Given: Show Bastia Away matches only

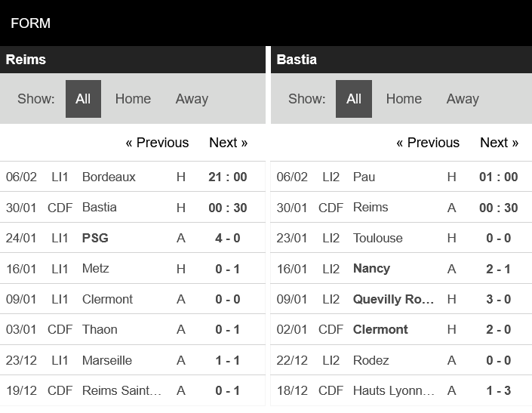Looking at the screenshot, I should [x=463, y=99].
